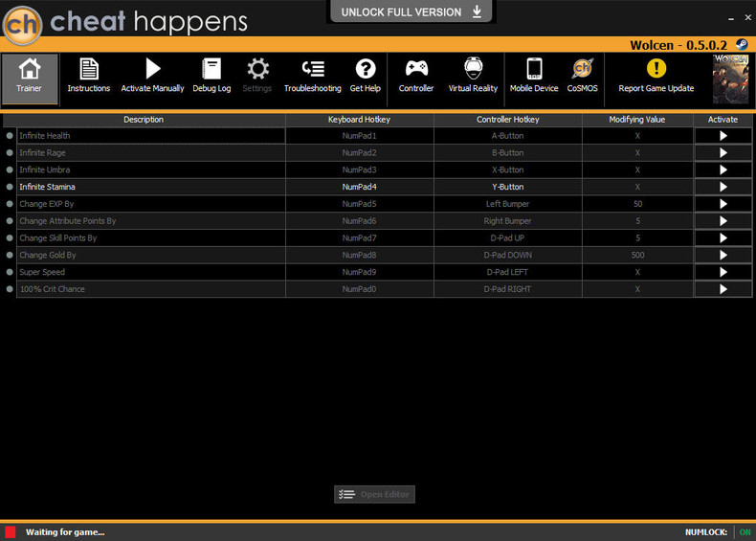Select the NumPad1 keyboard hotkey cell
The width and height of the screenshot is (756, 541).
pos(359,136)
